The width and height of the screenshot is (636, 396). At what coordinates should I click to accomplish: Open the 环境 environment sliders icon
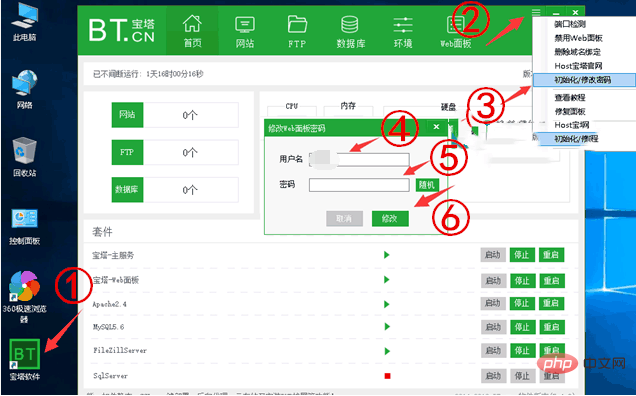403,25
